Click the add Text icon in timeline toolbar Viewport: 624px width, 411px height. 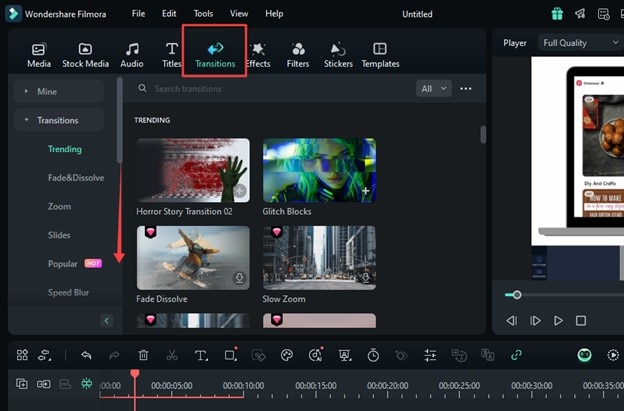(201, 355)
